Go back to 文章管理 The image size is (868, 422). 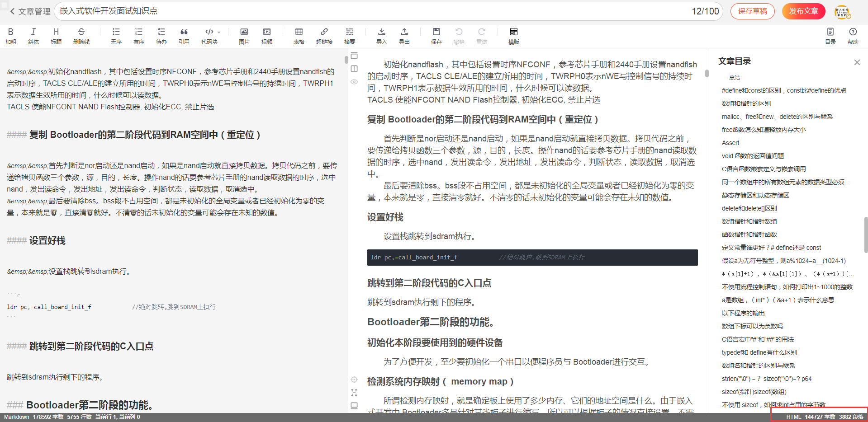[x=30, y=11]
